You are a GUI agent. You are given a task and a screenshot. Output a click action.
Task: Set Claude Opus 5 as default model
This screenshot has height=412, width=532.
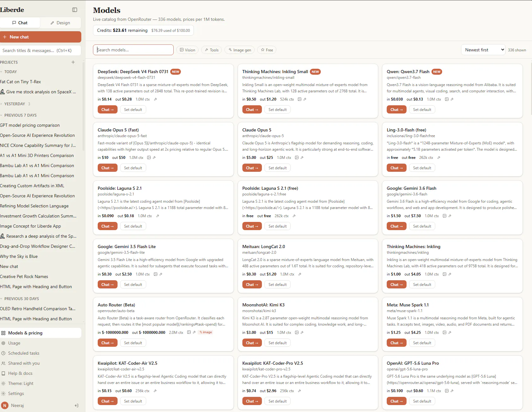[278, 168]
